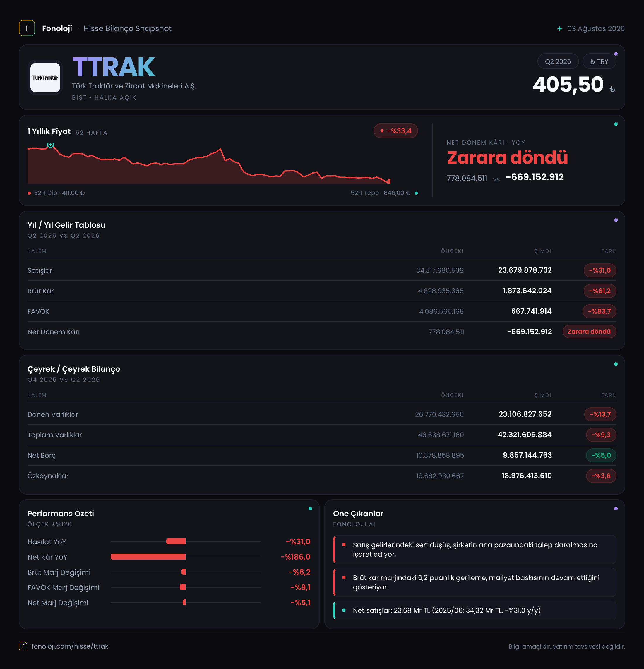Click '23.679.878.732' Satışlar current value
The height and width of the screenshot is (669, 644).
[x=525, y=270]
